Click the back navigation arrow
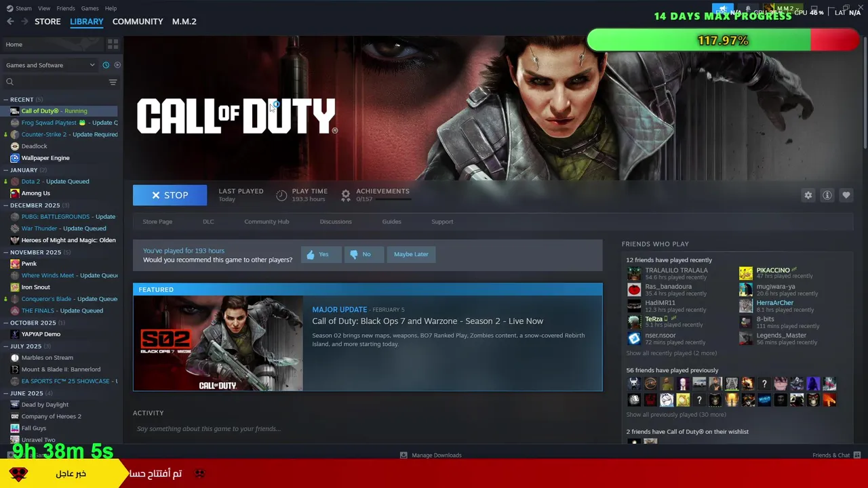This screenshot has width=868, height=488. coord(10,22)
